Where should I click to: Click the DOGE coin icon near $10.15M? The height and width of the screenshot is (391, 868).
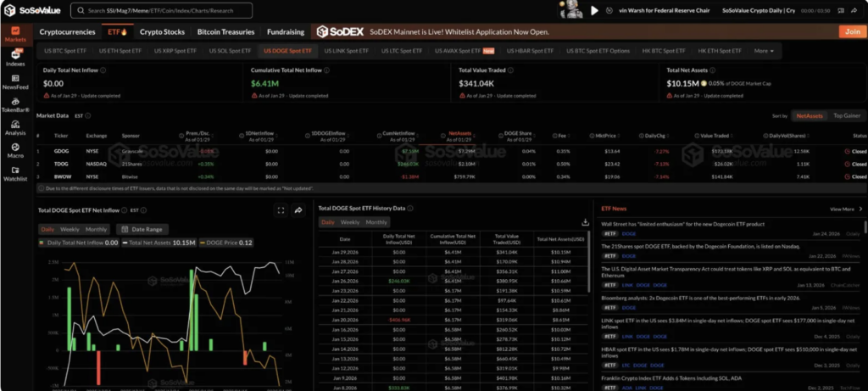[x=704, y=84]
